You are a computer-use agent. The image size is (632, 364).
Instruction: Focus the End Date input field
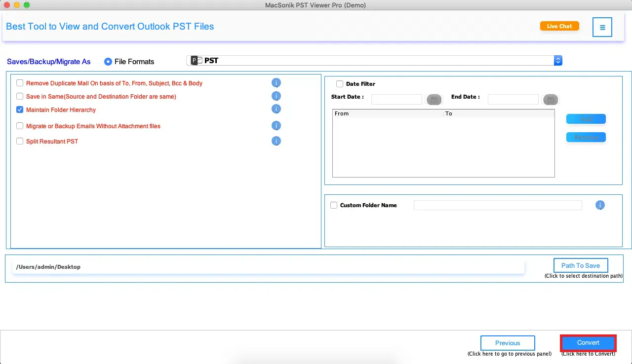(513, 100)
